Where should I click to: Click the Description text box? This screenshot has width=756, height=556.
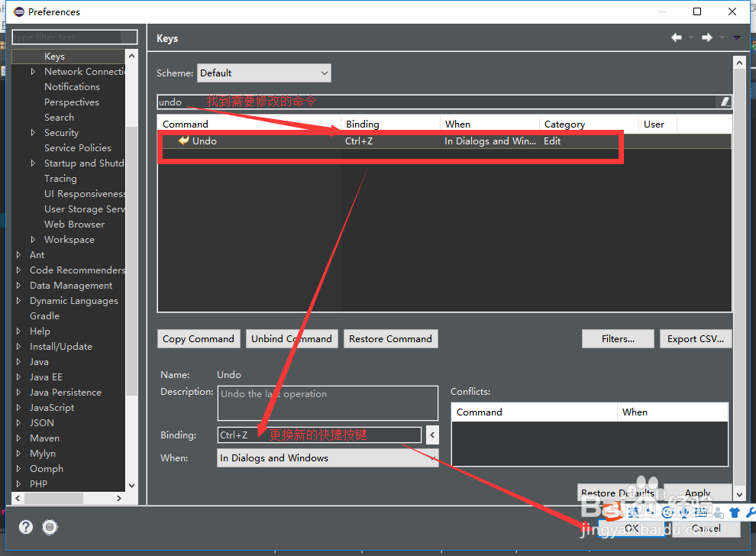[328, 403]
